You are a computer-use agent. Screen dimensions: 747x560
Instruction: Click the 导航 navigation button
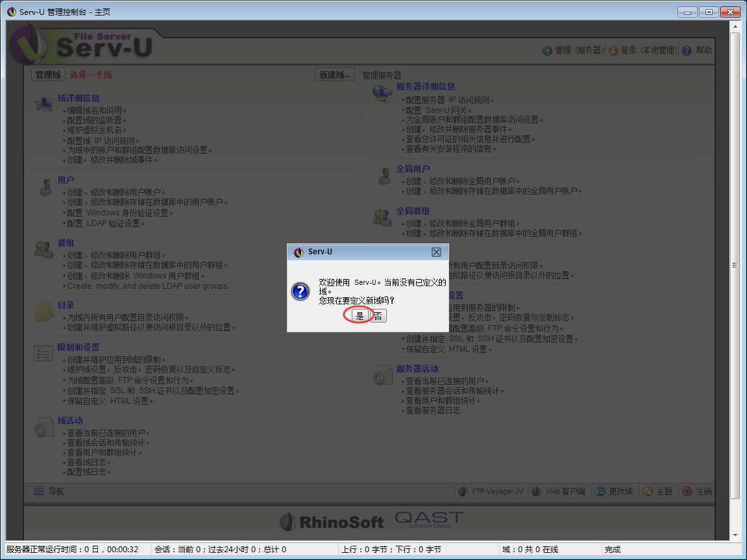click(49, 491)
